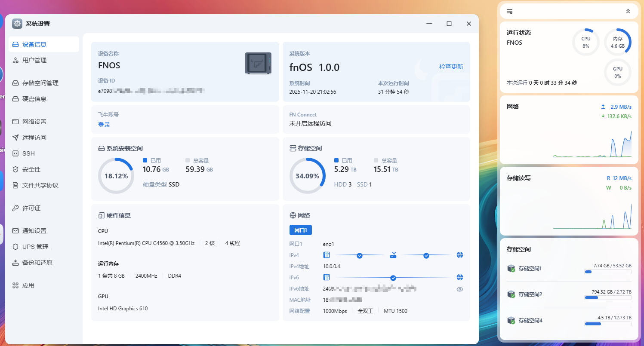Click the CPU 8% usage gauge
The image size is (644, 346).
point(585,42)
